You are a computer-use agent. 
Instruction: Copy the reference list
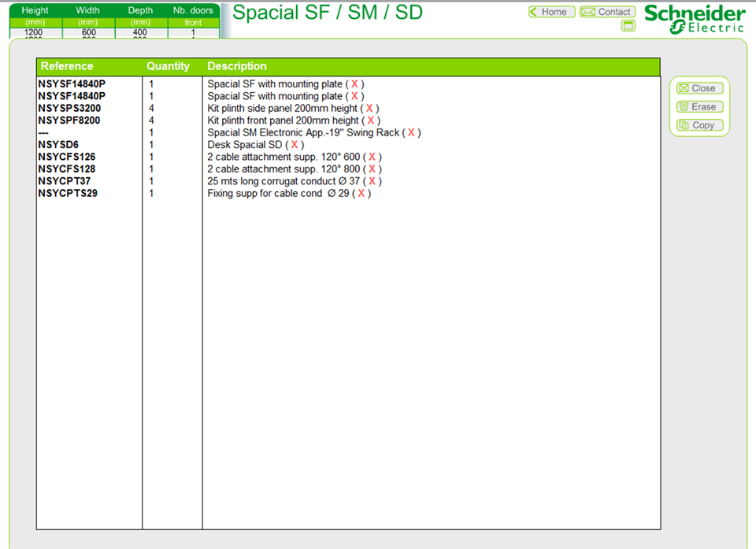699,125
